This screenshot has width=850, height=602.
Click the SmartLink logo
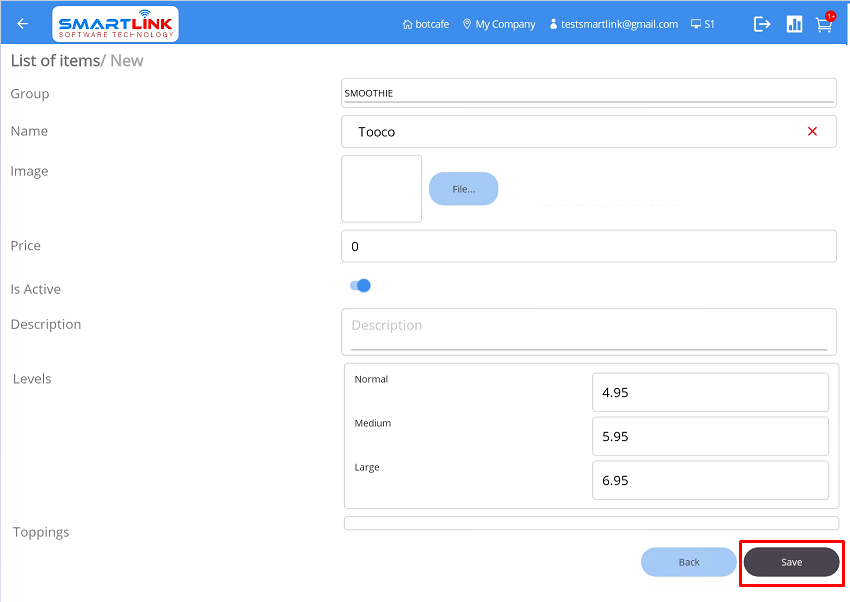115,24
